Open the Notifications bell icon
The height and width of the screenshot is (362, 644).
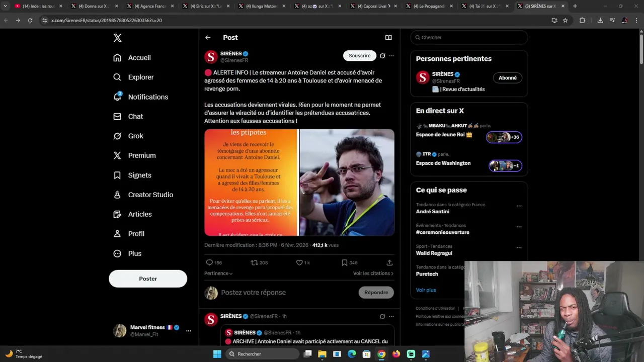pos(117,97)
